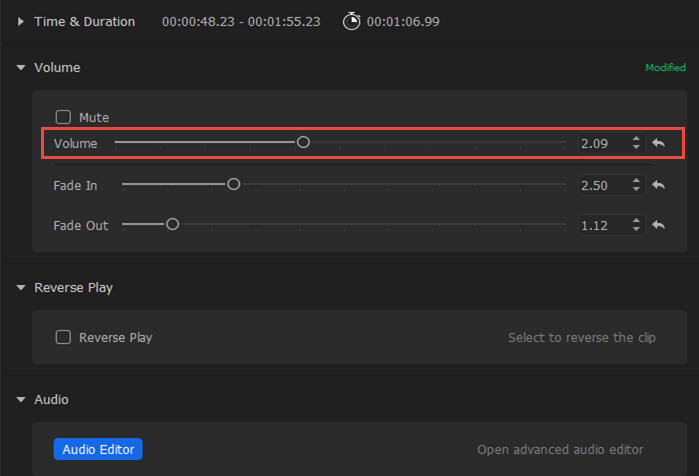The height and width of the screenshot is (476, 699).
Task: Collapse the Volume section
Action: click(21, 68)
